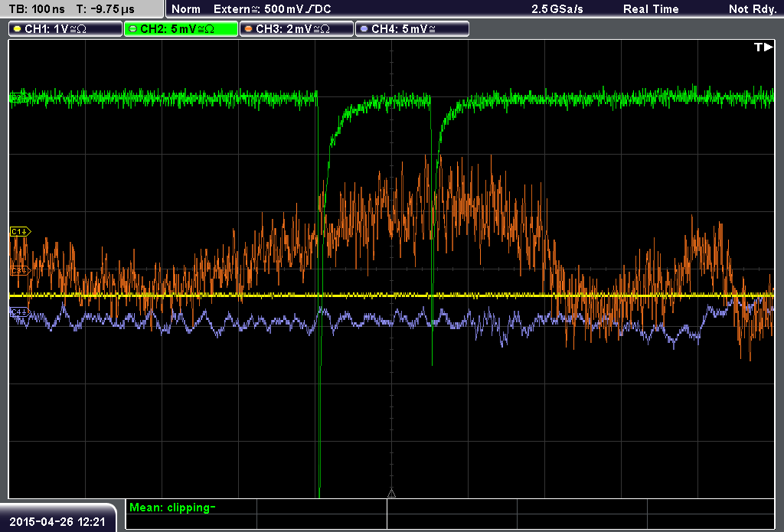
Task: Select the CH4: 5 mV channel tab
Action: (x=412, y=29)
